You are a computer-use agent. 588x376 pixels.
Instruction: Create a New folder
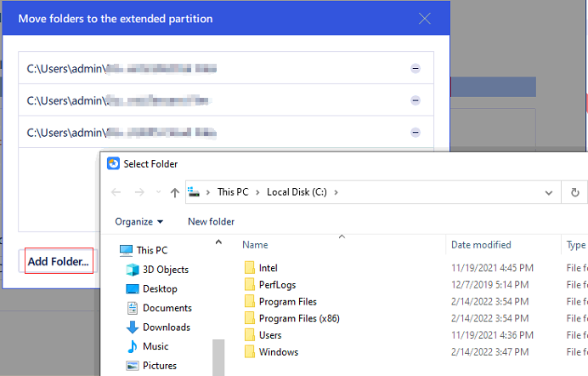211,222
